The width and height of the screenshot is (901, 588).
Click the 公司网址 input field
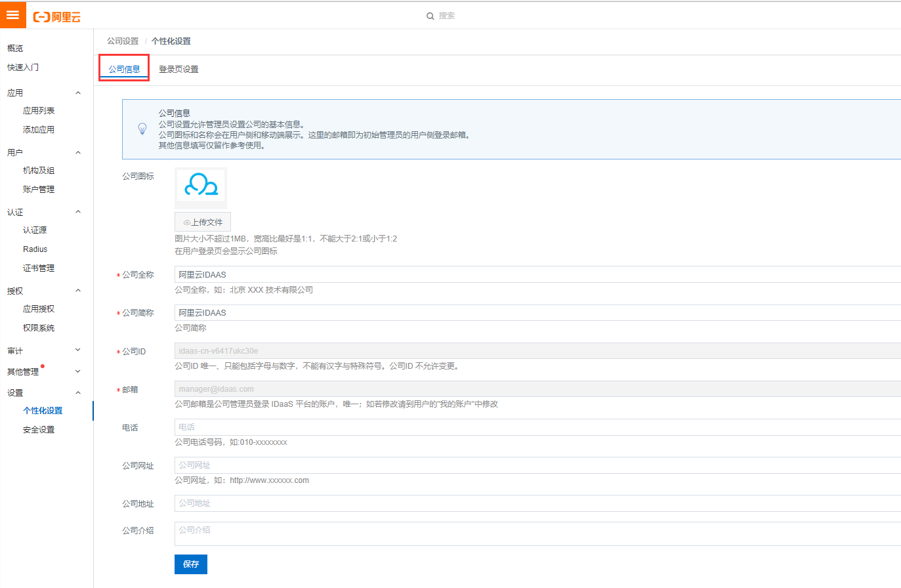tap(537, 465)
